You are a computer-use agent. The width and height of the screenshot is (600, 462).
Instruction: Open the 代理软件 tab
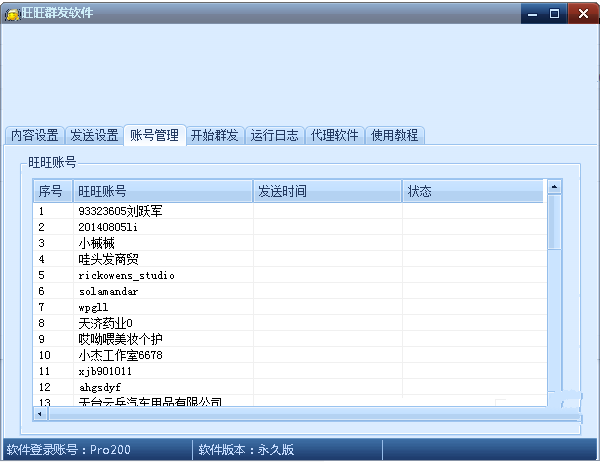[x=334, y=135]
